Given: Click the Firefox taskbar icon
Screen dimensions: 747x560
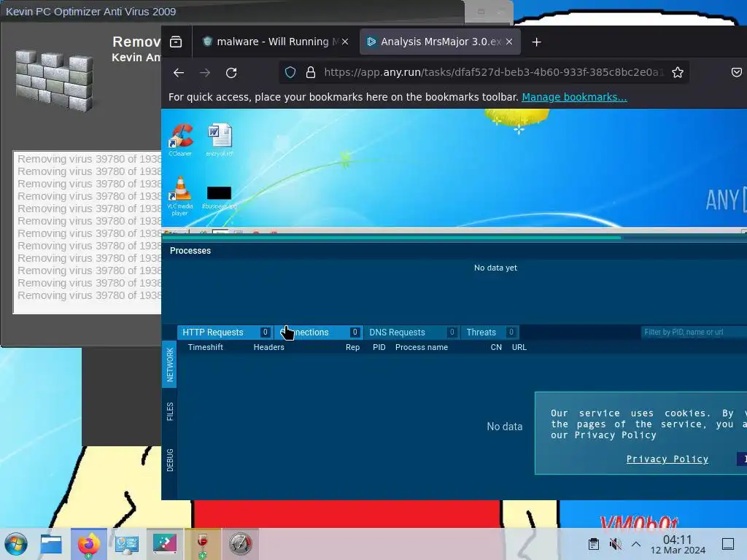Looking at the screenshot, I should 88,544.
